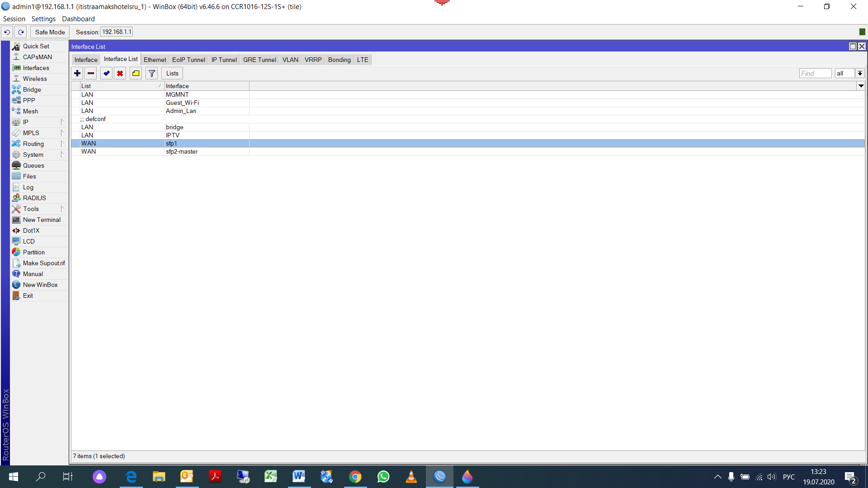Select the LAN bridge row
This screenshot has height=488, width=868.
pyautogui.click(x=468, y=127)
